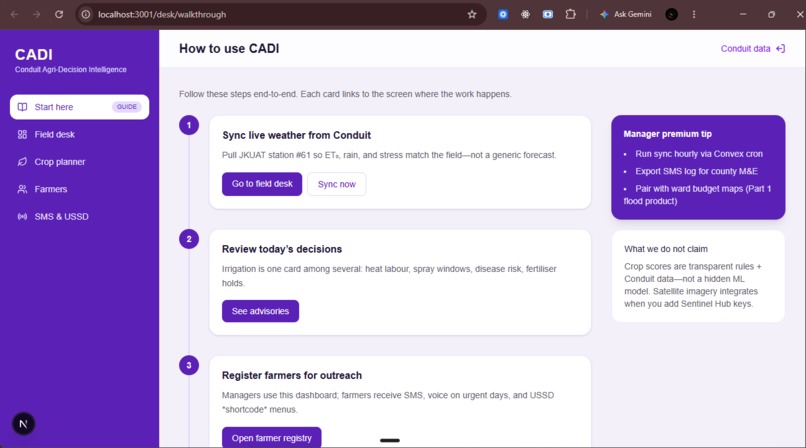
Task: Click the localhost address bar
Action: pos(280,14)
